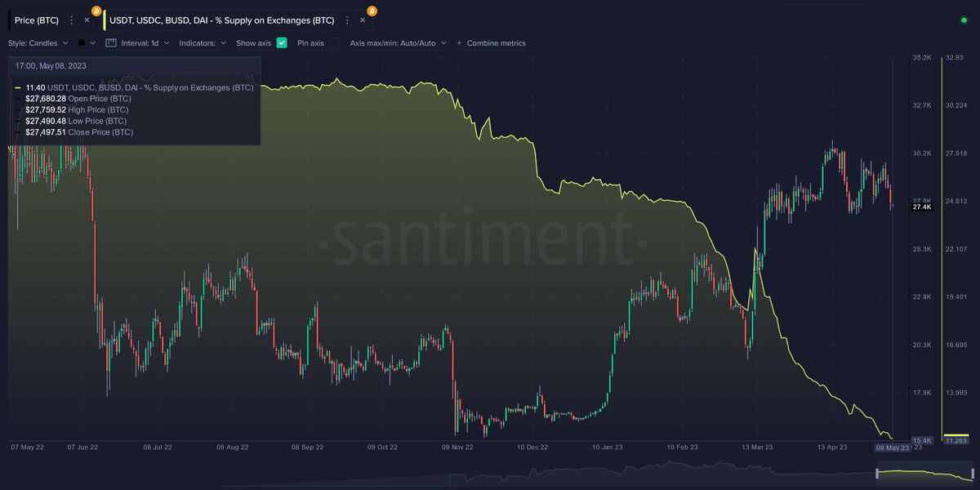Click the 20.3K price axis label
The image size is (980, 490).
click(x=922, y=345)
